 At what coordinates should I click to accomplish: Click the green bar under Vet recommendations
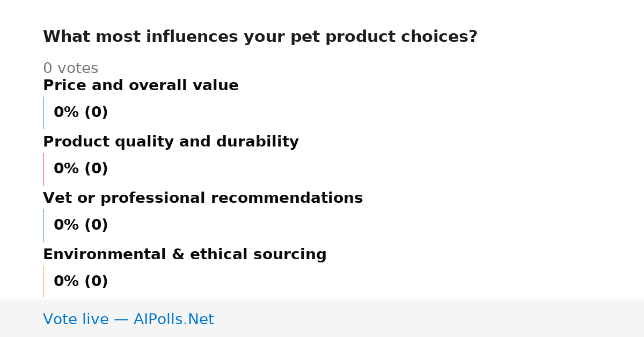[43, 225]
